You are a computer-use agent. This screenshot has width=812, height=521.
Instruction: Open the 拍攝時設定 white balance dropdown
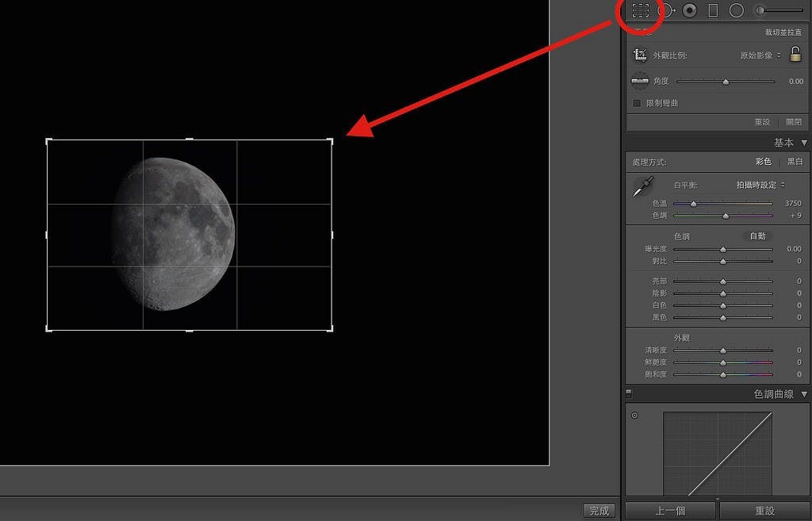coord(760,185)
